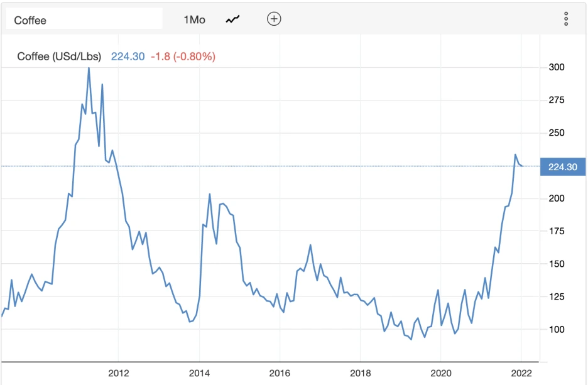Screen dimensions: 588x385
Task: Click the 125 y-axis value
Action: [557, 297]
